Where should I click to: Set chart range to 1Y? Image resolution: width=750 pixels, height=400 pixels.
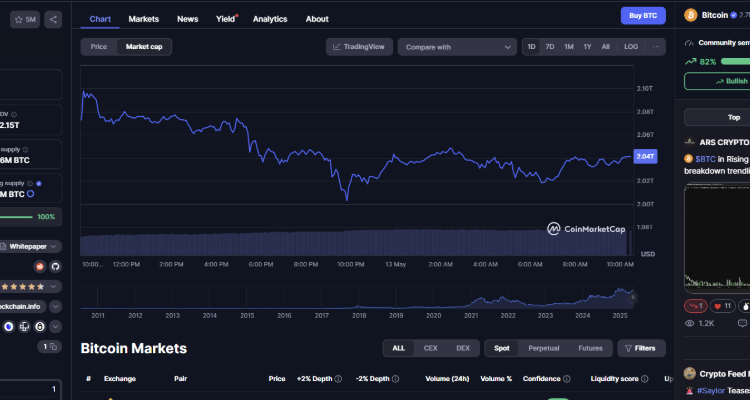(x=587, y=47)
